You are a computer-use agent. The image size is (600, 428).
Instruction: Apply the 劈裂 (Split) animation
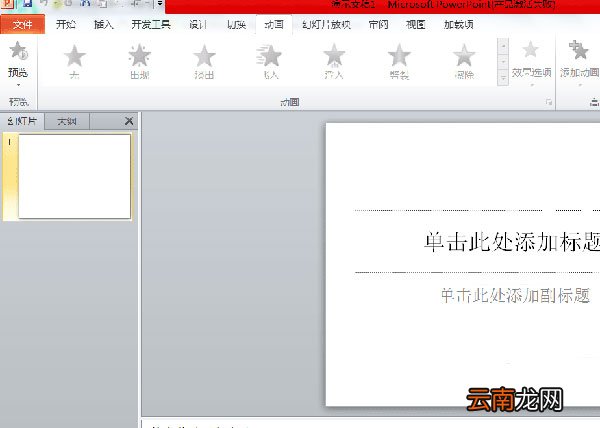point(399,61)
